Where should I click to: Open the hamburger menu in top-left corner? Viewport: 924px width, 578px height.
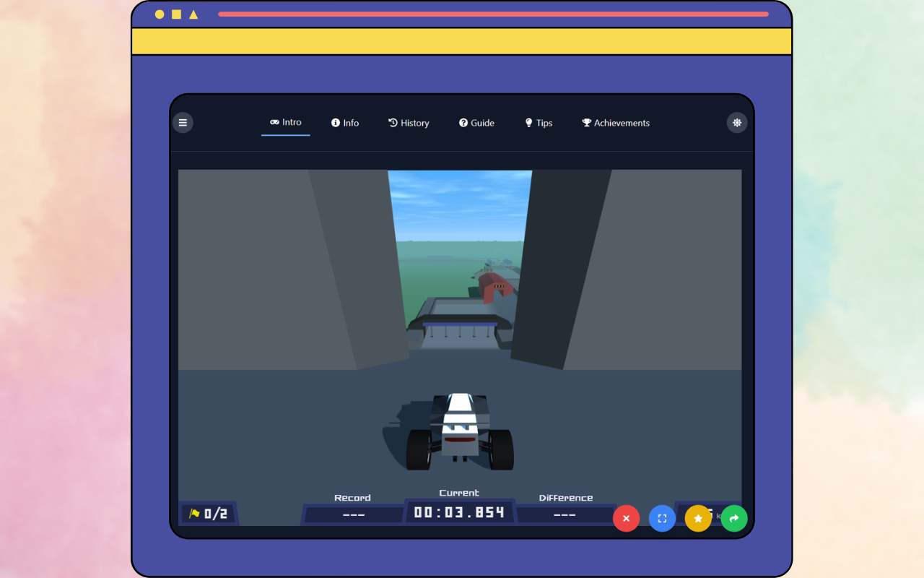183,122
